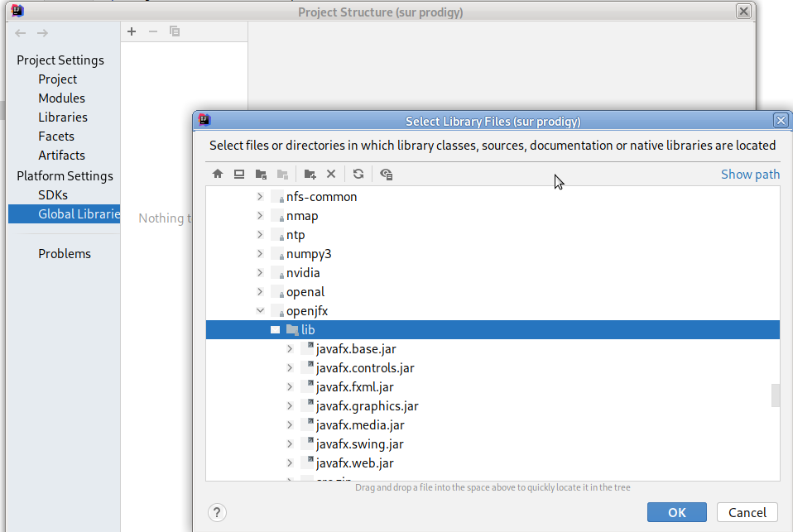The image size is (793, 532).
Task: Select the SDKs settings item
Action: (x=53, y=195)
